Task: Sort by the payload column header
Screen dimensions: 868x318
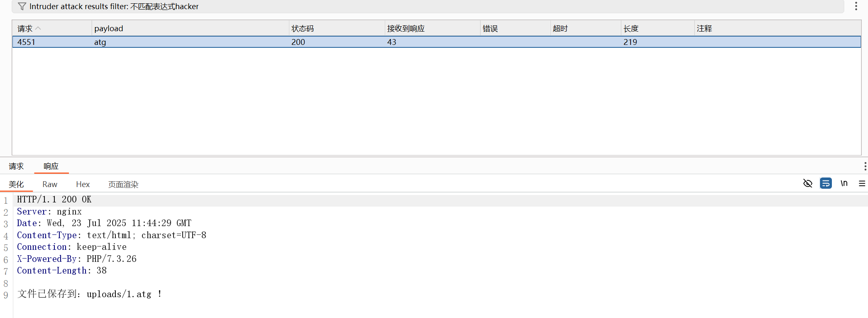Action: pos(190,28)
